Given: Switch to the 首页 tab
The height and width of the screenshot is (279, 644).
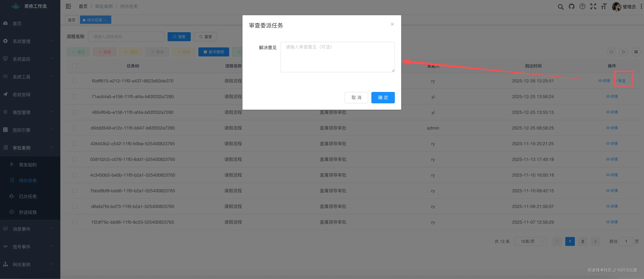Looking at the screenshot, I should [x=72, y=20].
